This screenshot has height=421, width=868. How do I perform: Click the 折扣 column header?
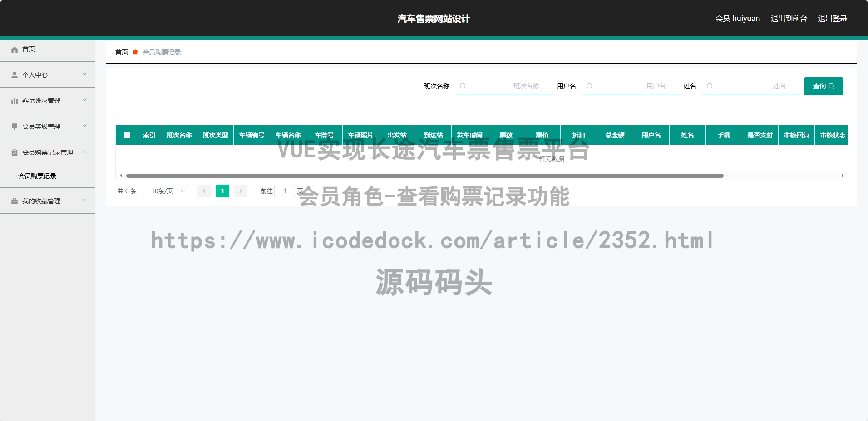tap(579, 135)
